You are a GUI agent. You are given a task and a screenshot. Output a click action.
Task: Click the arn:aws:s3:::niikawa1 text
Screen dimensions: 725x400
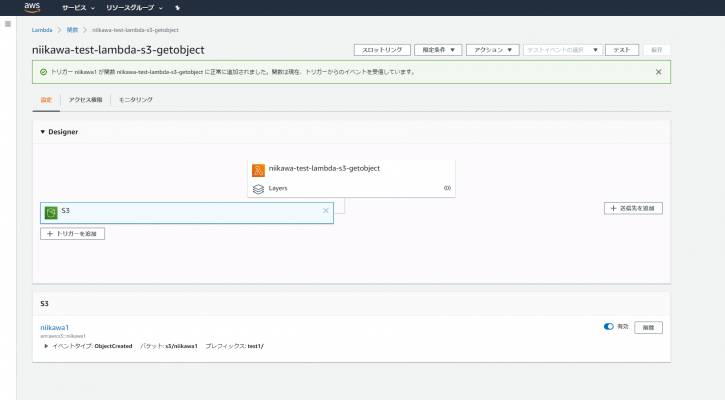click(63, 336)
